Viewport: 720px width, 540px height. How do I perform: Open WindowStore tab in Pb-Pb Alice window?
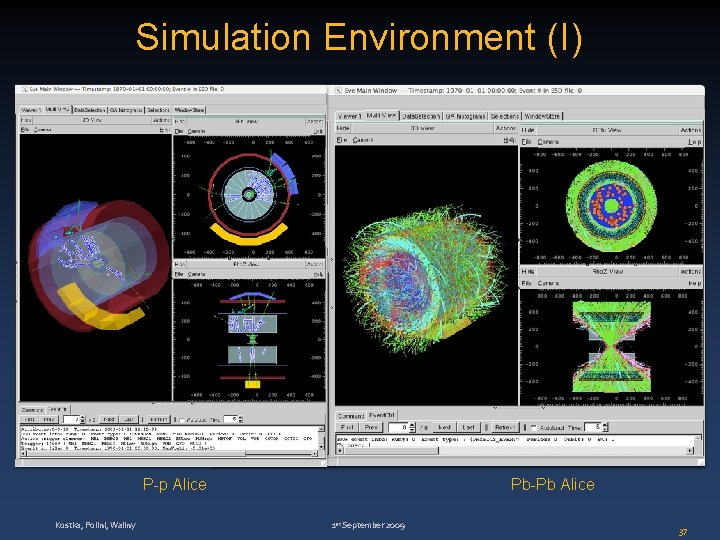(542, 116)
